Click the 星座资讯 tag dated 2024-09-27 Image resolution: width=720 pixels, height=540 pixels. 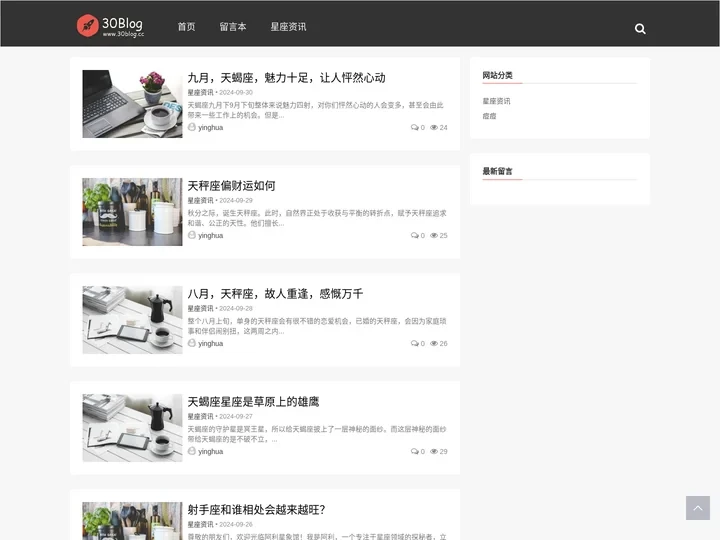point(201,416)
